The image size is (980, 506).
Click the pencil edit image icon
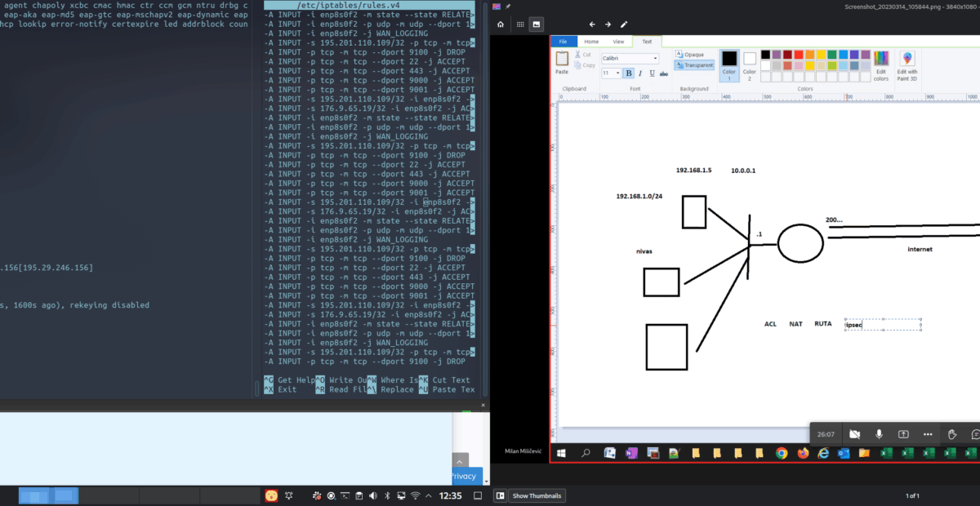click(x=625, y=24)
